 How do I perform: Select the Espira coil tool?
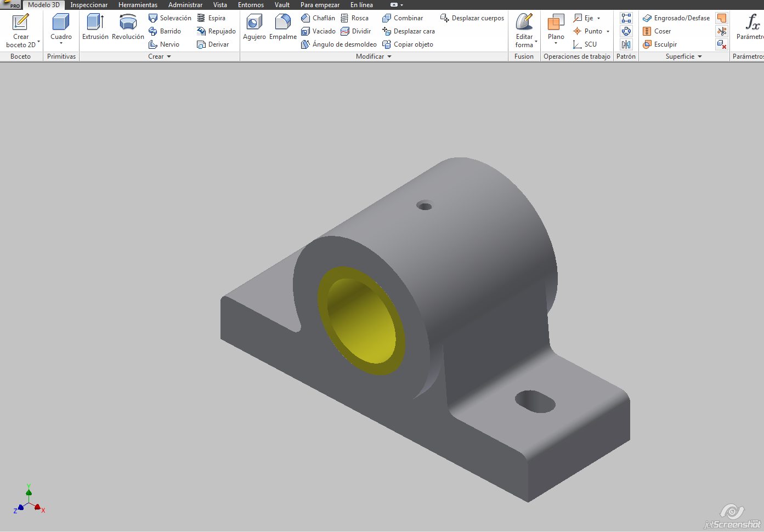pyautogui.click(x=211, y=18)
